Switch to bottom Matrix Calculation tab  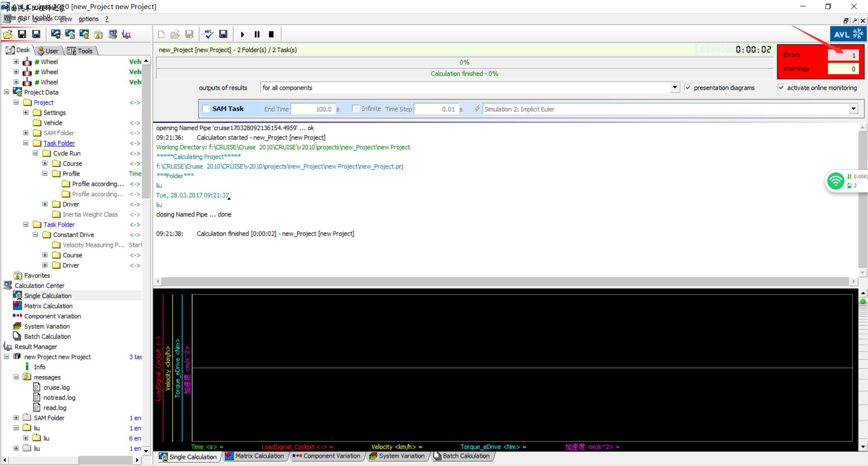255,456
